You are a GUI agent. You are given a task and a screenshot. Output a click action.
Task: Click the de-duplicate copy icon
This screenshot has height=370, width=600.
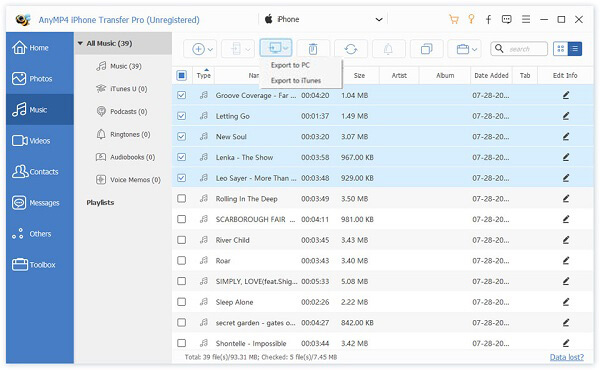click(426, 49)
